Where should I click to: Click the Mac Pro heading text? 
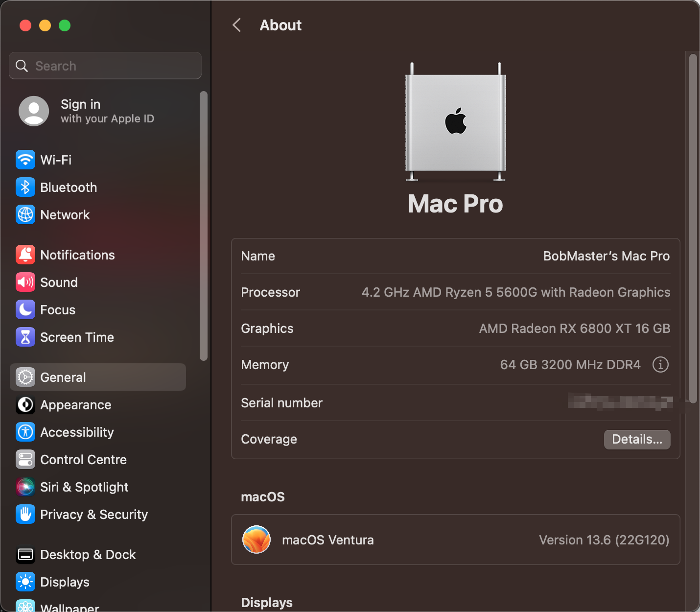point(456,204)
